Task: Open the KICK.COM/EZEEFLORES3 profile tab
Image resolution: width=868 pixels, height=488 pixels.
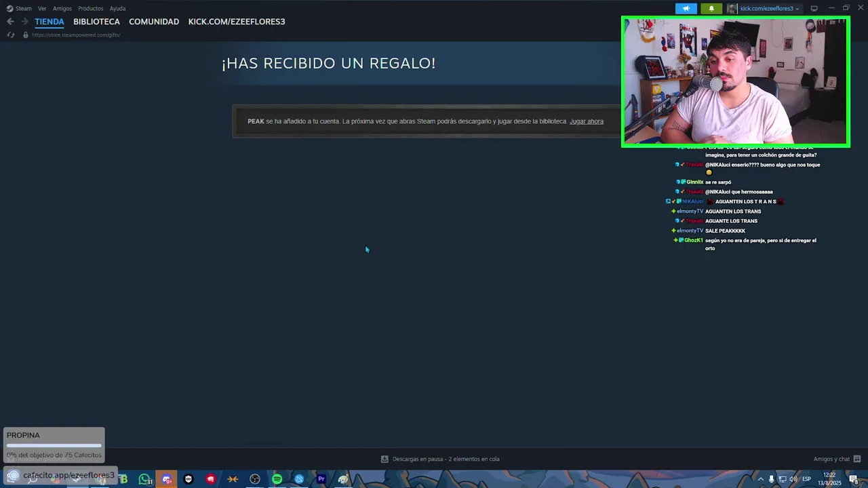Action: (237, 22)
